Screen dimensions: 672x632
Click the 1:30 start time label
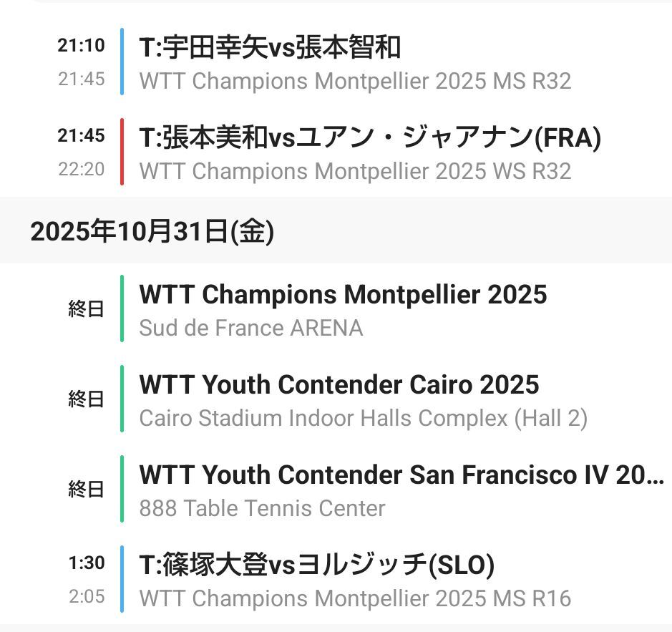[87, 563]
